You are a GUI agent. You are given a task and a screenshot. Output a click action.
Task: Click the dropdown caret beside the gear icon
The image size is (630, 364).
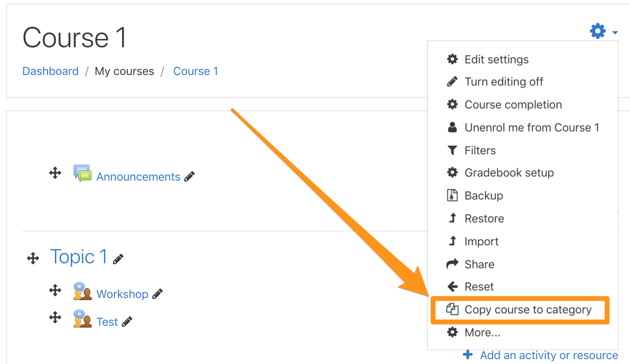click(614, 32)
